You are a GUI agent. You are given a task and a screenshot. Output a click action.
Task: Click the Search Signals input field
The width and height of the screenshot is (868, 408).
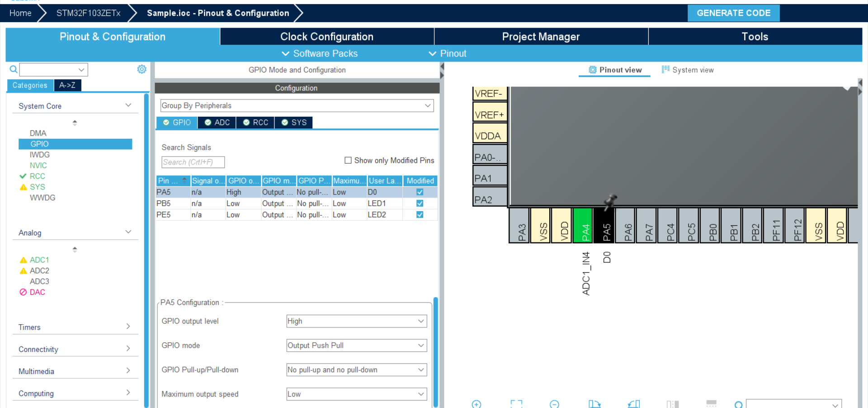tap(193, 162)
